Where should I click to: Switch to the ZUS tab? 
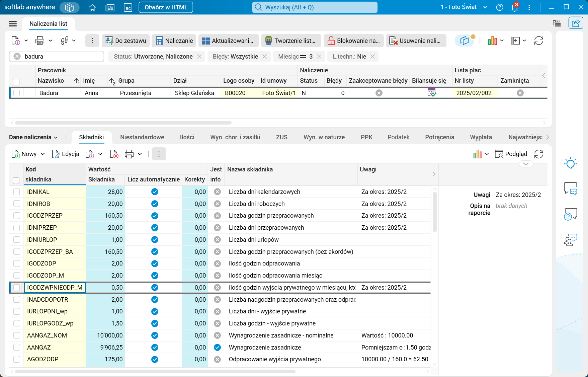281,137
